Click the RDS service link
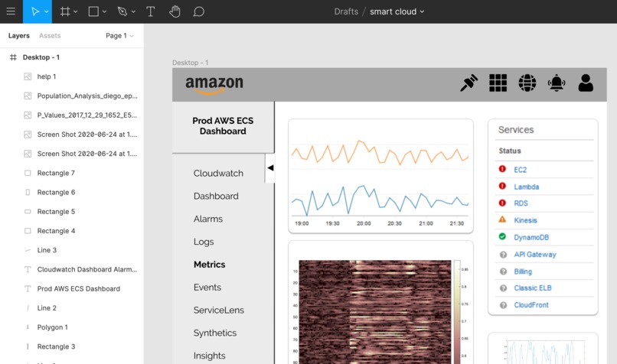Screen dimensions: 617x364 (x=521, y=203)
